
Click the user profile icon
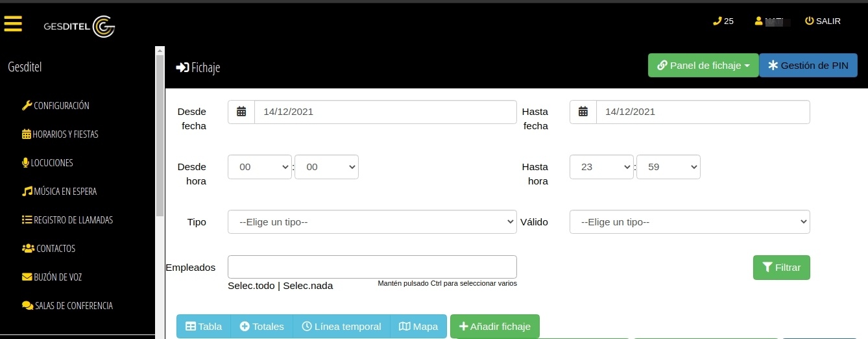click(x=758, y=21)
